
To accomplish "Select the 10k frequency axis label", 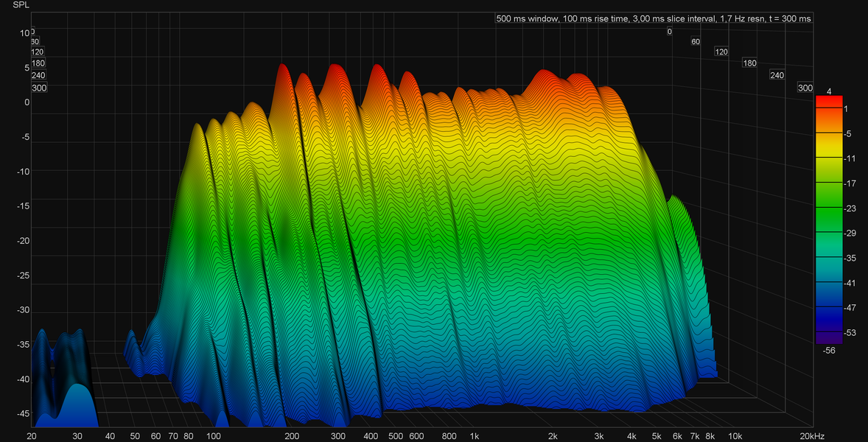I will [735, 436].
